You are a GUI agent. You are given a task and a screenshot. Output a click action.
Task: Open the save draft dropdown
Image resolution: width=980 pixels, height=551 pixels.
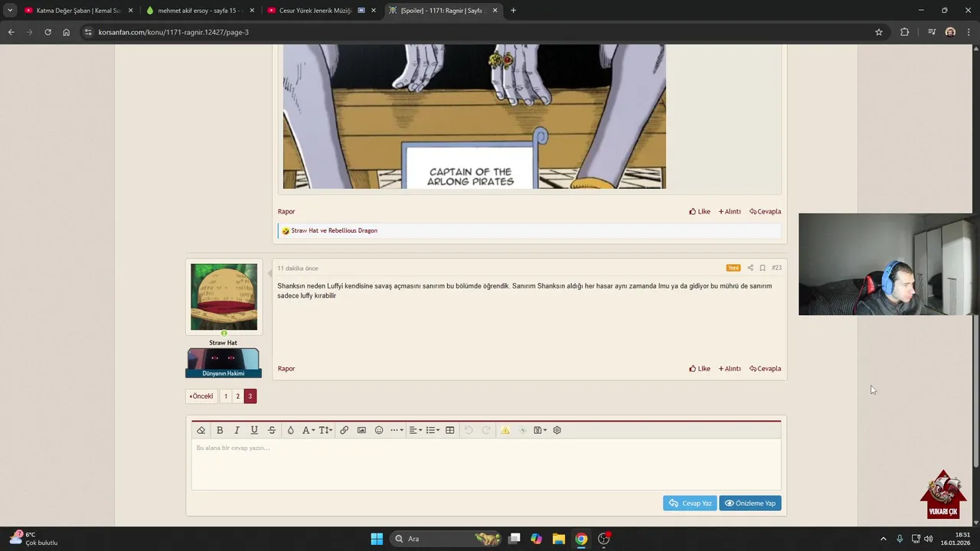[540, 430]
